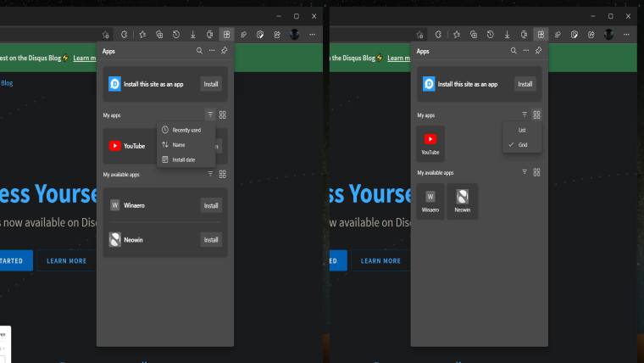644x363 pixels.
Task: Open Collections icon in left window toolbar
Action: click(x=159, y=35)
